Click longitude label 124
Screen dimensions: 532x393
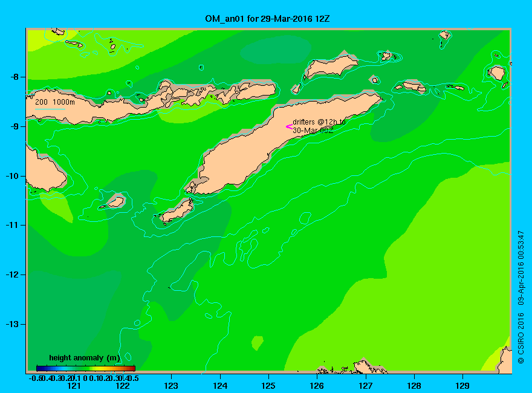pyautogui.click(x=220, y=386)
